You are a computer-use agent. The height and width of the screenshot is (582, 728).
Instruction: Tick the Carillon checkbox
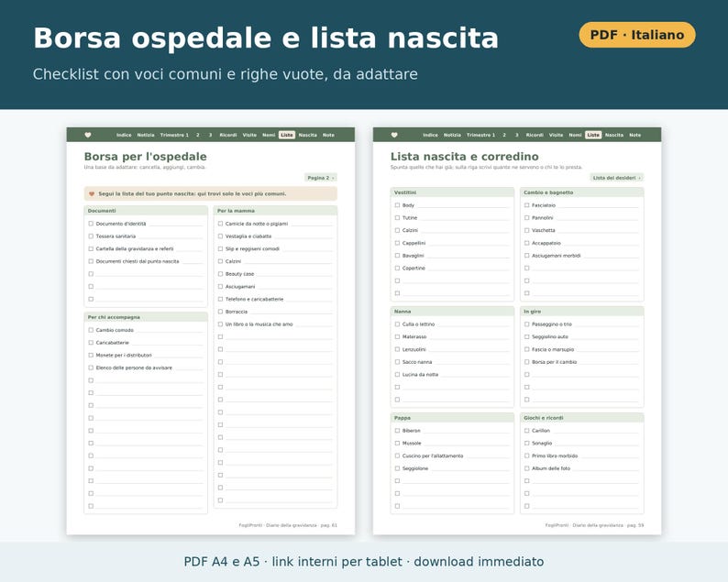click(x=527, y=431)
